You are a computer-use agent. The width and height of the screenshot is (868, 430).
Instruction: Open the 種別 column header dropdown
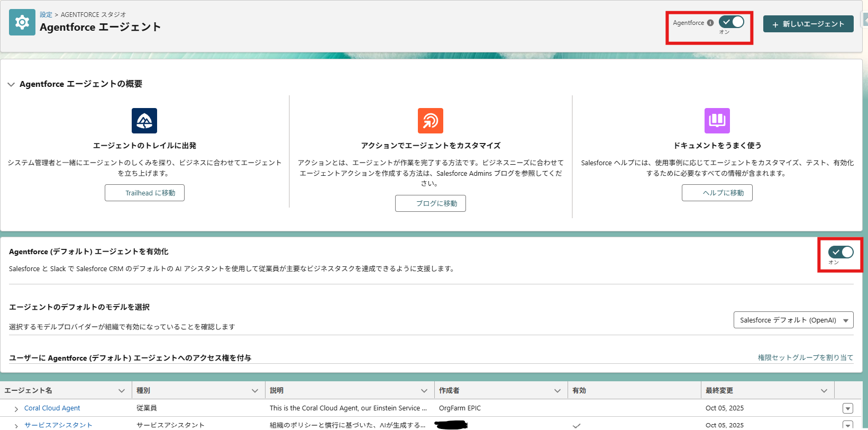pos(255,391)
